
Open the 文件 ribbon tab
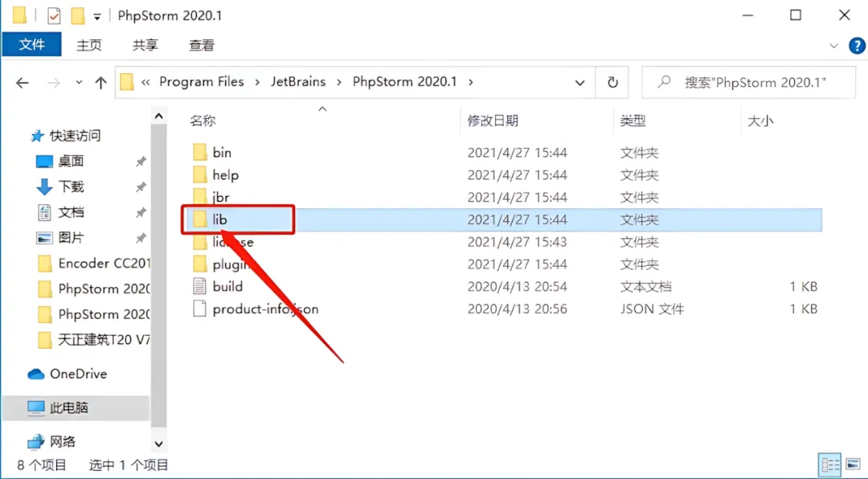point(31,45)
